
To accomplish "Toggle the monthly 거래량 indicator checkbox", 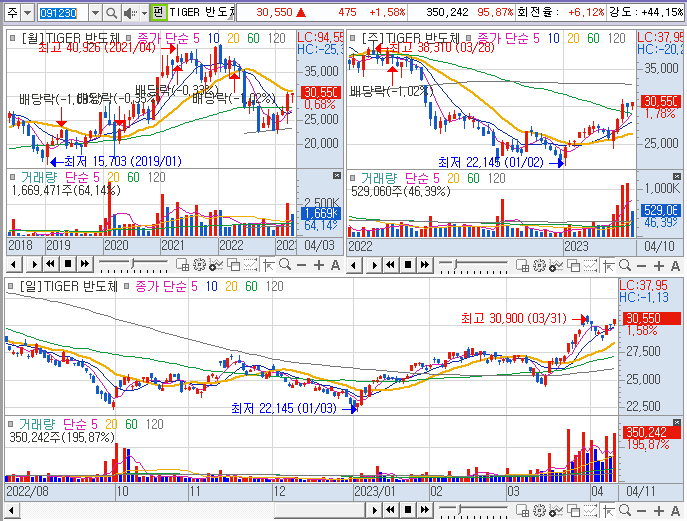I will (13, 177).
